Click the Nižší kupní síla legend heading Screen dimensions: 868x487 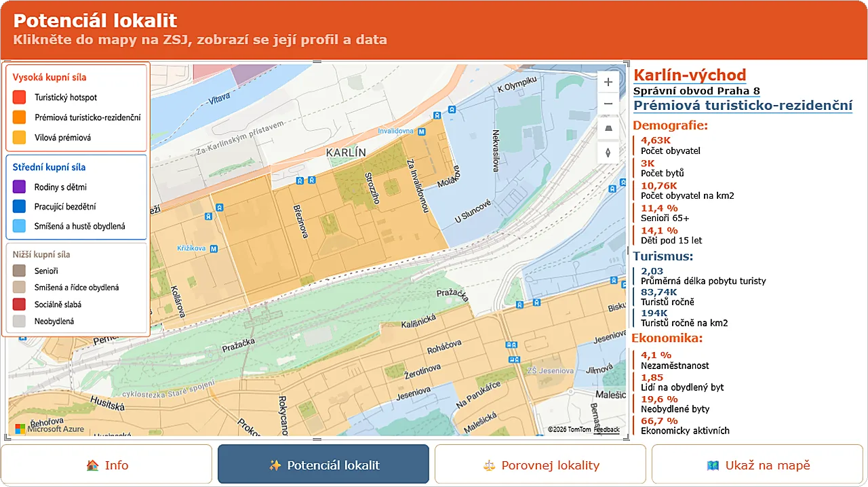pos(42,255)
